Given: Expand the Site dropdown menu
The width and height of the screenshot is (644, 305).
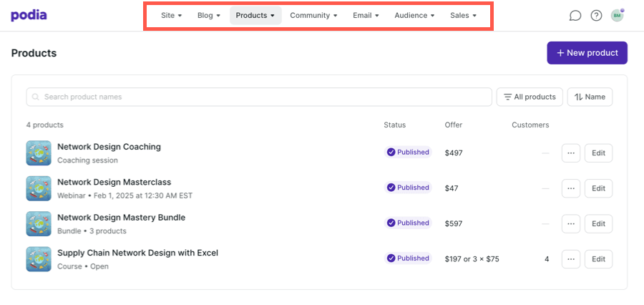Looking at the screenshot, I should tap(171, 15).
